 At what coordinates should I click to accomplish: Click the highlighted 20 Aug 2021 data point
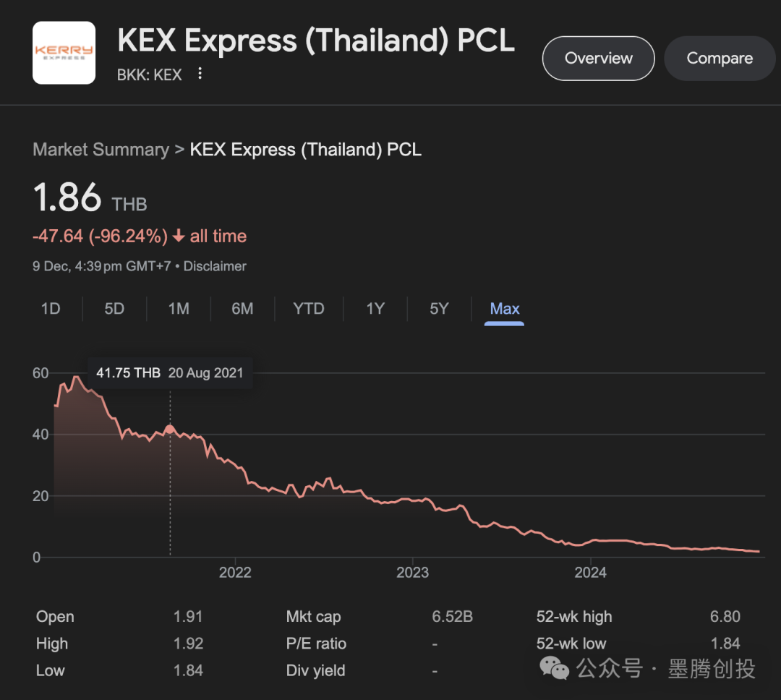pos(170,429)
